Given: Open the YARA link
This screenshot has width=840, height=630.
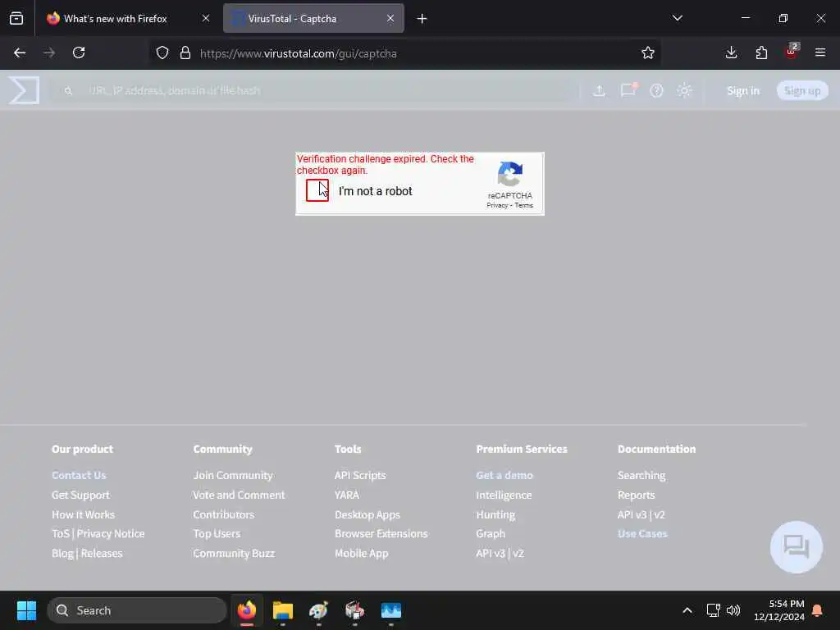Looking at the screenshot, I should tap(347, 495).
